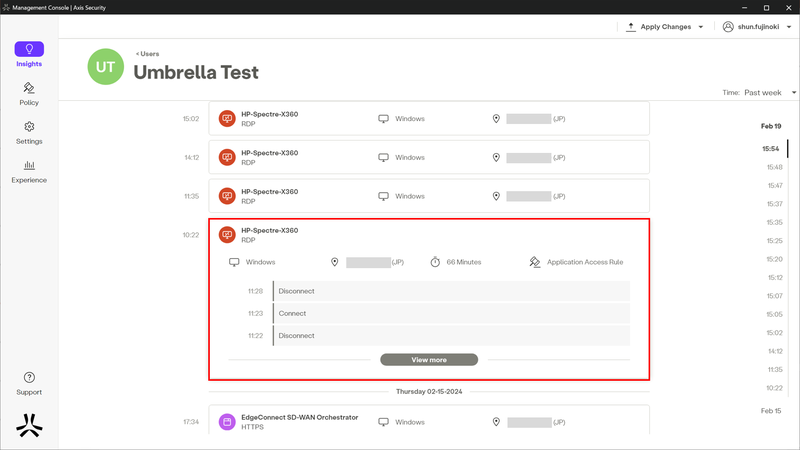Image resolution: width=800 pixels, height=450 pixels.
Task: Click the timeline position indicator bar
Action: pyautogui.click(x=788, y=148)
